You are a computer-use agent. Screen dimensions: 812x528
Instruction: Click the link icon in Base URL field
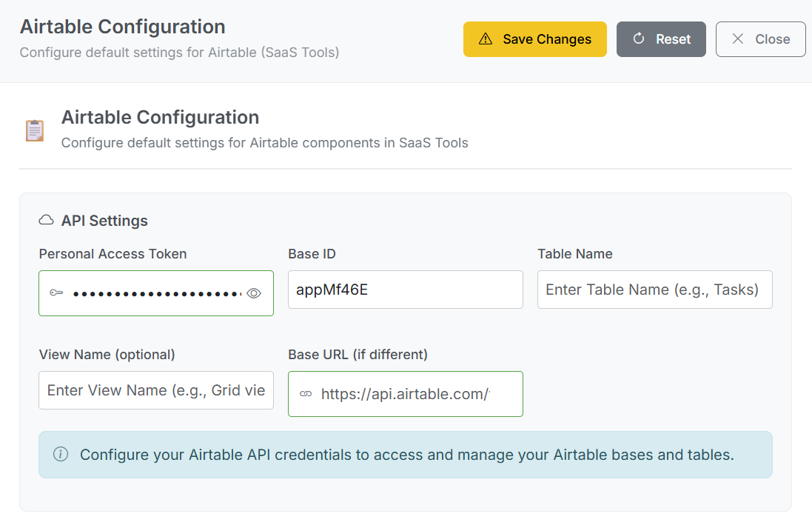click(x=306, y=394)
